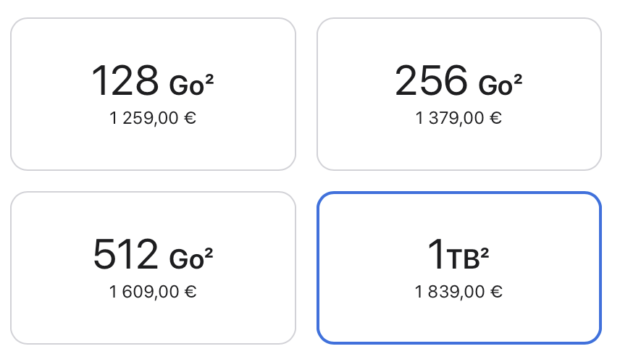Click the large "256" number
620x362 pixels.
[x=431, y=81]
